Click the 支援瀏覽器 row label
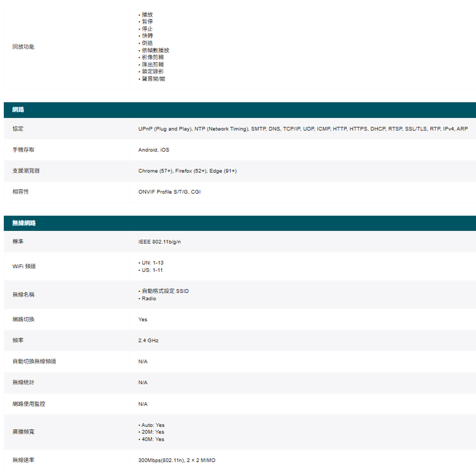The height and width of the screenshot is (476, 476). tap(26, 171)
